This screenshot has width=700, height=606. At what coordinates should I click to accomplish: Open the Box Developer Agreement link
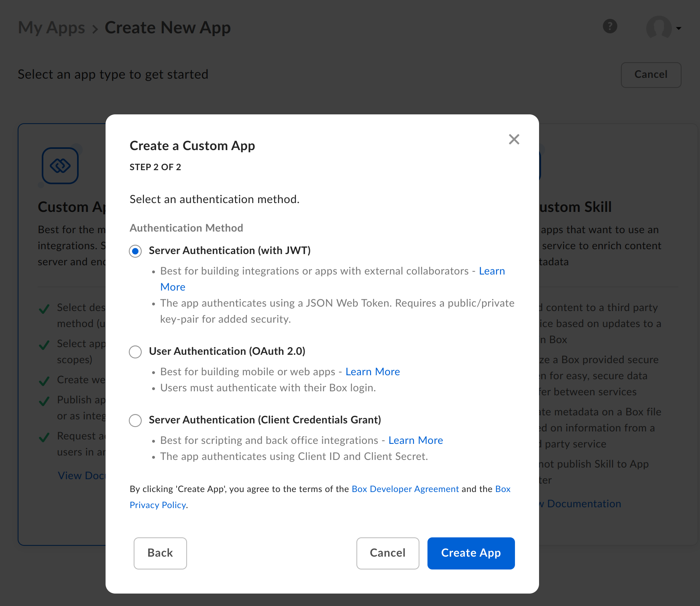405,489
